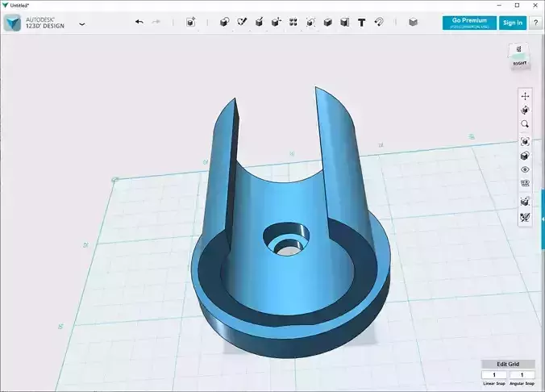Image resolution: width=545 pixels, height=392 pixels.
Task: Click the Angular Snap value field
Action: point(522,375)
